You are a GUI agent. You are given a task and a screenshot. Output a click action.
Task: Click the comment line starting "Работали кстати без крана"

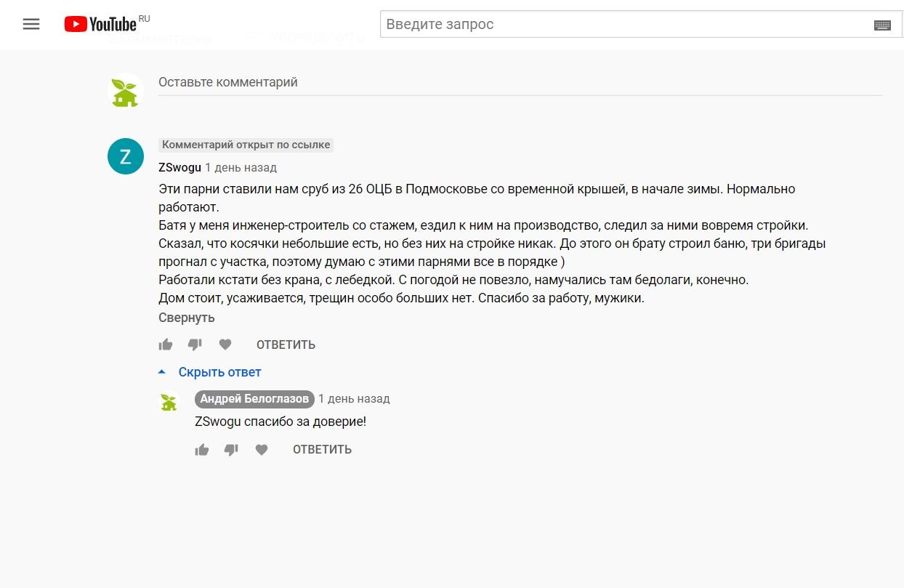[x=453, y=280]
